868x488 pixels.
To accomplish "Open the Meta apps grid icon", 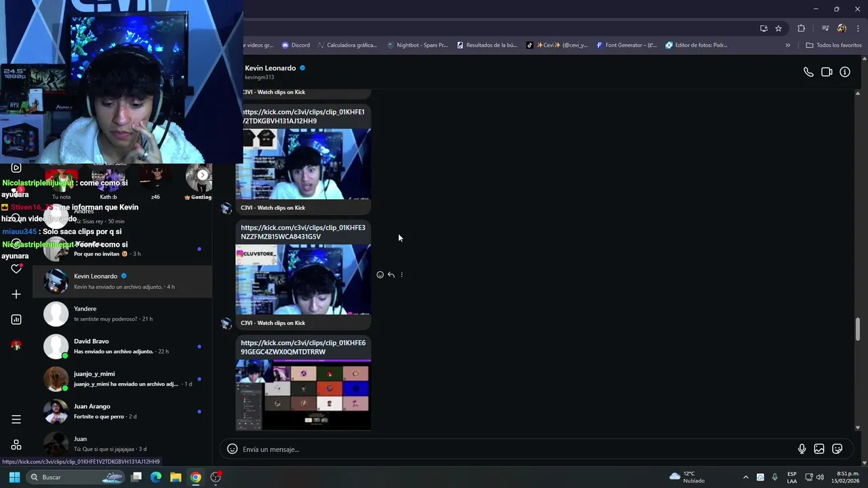I will pos(16,445).
